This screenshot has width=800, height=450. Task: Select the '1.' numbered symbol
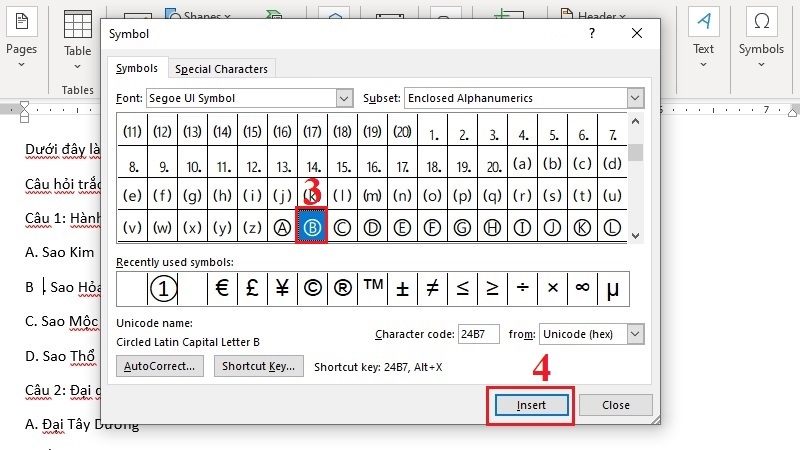coord(432,131)
